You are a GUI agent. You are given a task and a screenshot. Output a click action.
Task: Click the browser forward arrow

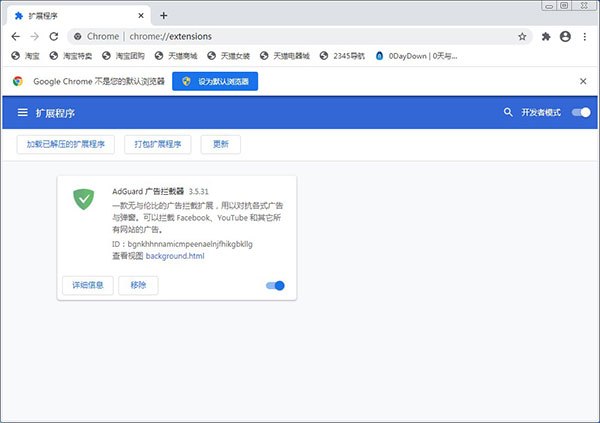(x=34, y=36)
